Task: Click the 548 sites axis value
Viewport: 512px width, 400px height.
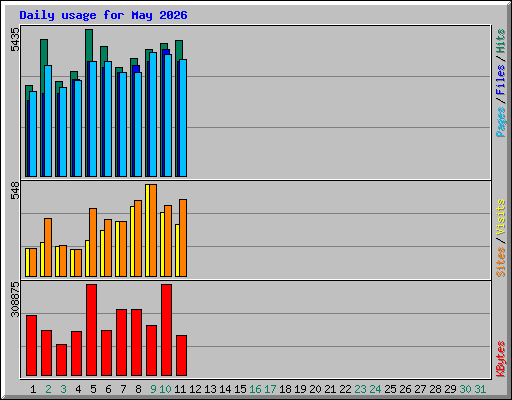Action: coord(15,190)
